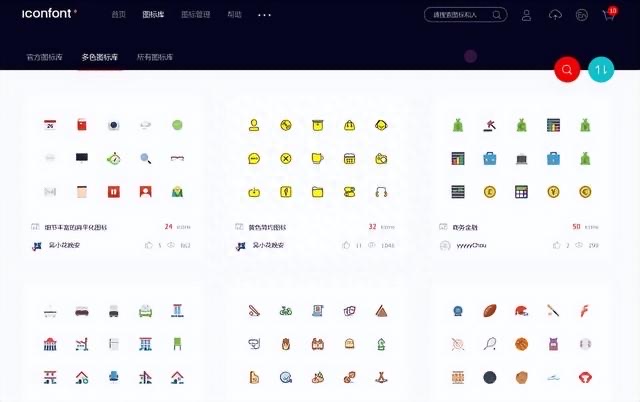Image resolution: width=640 pixels, height=402 pixels.
Task: Select the brown American football icon
Action: point(489,311)
